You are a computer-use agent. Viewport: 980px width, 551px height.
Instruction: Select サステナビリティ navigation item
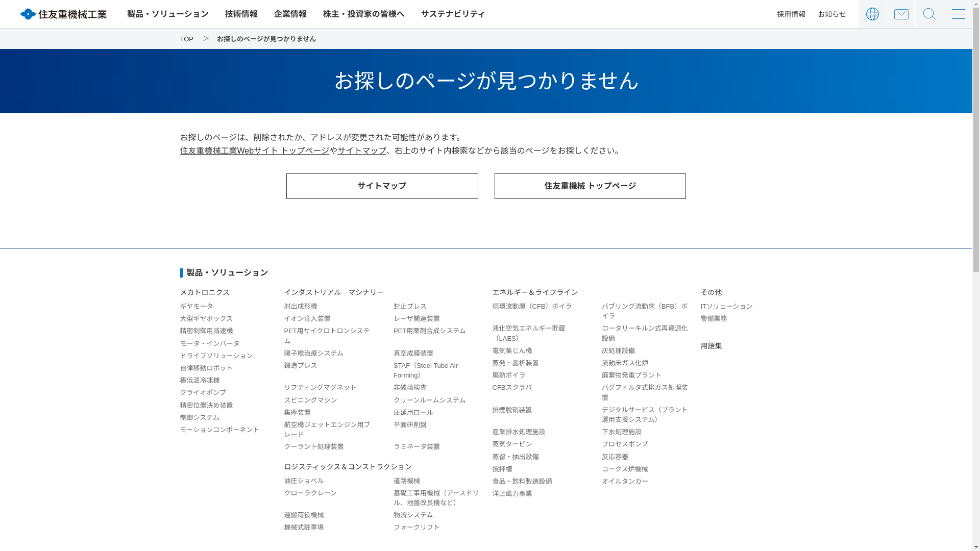453,14
